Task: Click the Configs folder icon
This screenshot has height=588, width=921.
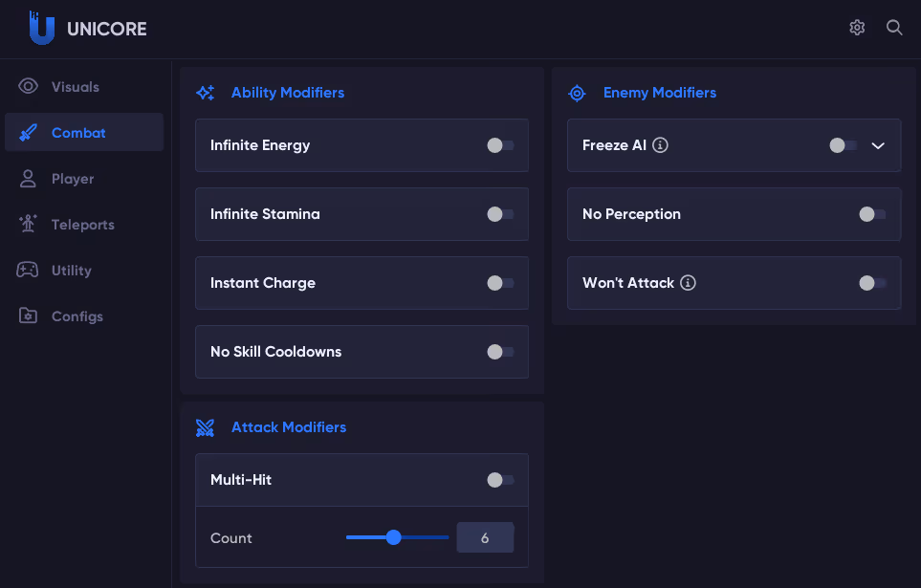Action: click(28, 316)
